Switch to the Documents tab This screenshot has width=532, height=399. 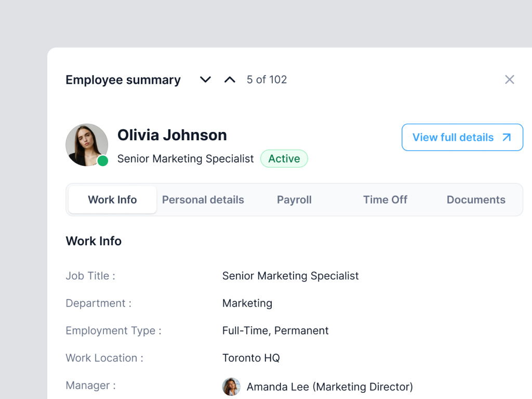click(x=476, y=199)
